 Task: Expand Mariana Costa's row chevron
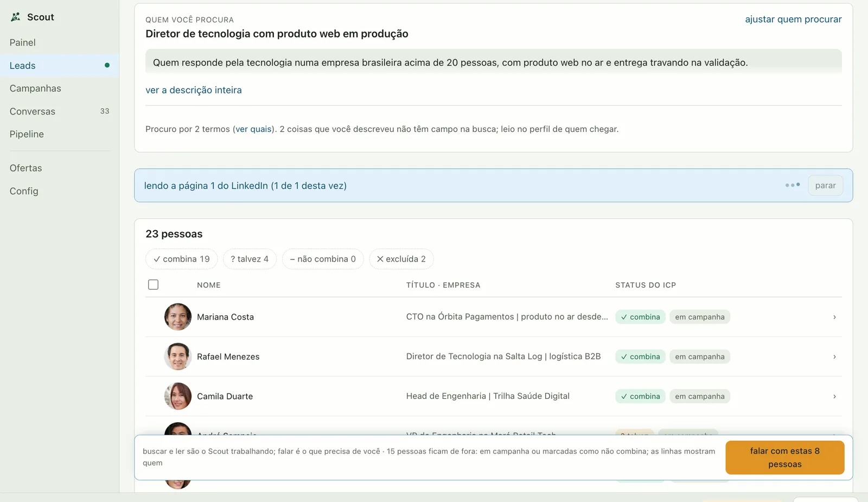coord(834,317)
